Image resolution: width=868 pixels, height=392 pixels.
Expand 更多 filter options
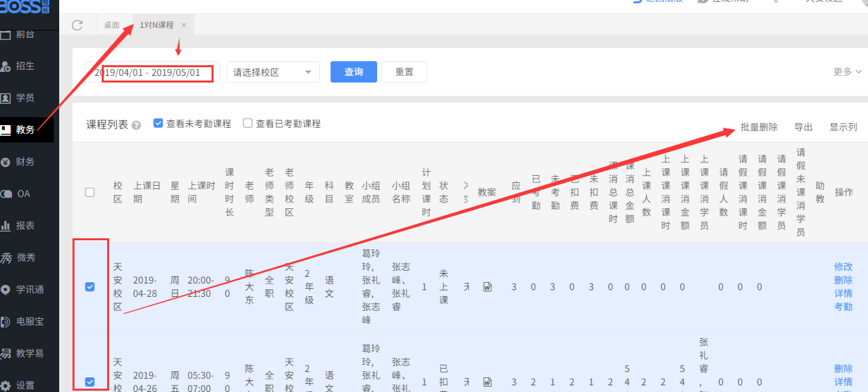pyautogui.click(x=847, y=72)
